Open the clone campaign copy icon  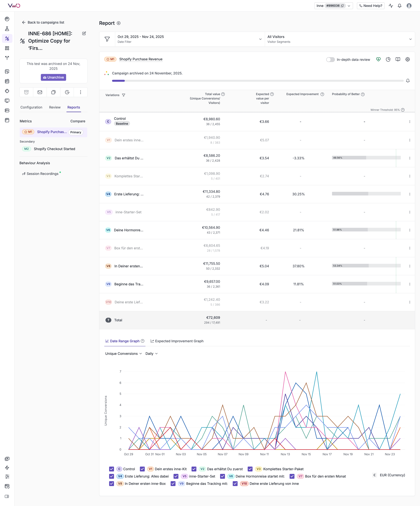pyautogui.click(x=53, y=92)
